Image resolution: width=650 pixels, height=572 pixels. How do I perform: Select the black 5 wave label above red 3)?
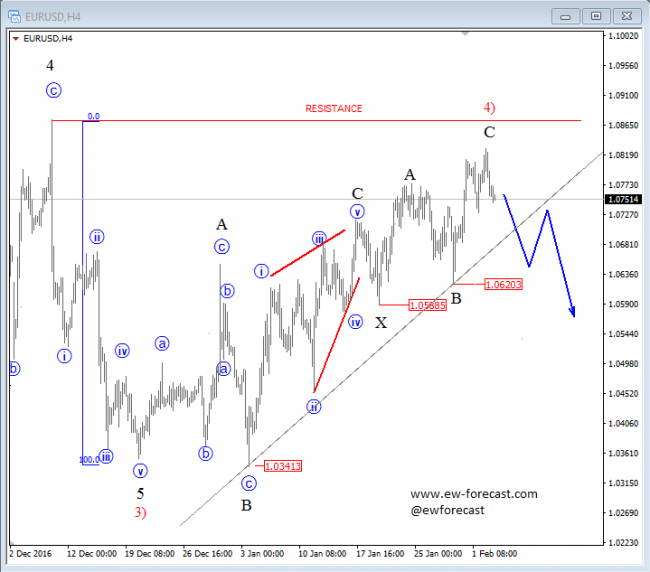pyautogui.click(x=140, y=493)
